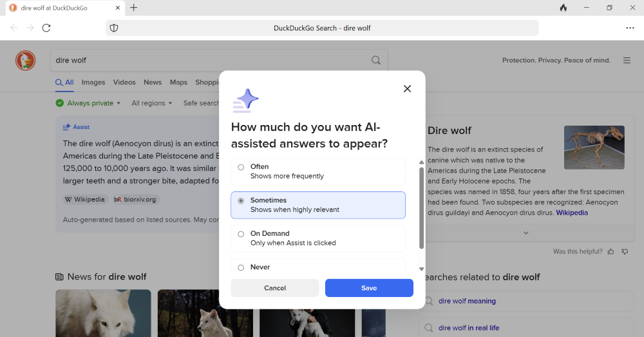Click the dialog scrollbar thumb

pyautogui.click(x=421, y=207)
